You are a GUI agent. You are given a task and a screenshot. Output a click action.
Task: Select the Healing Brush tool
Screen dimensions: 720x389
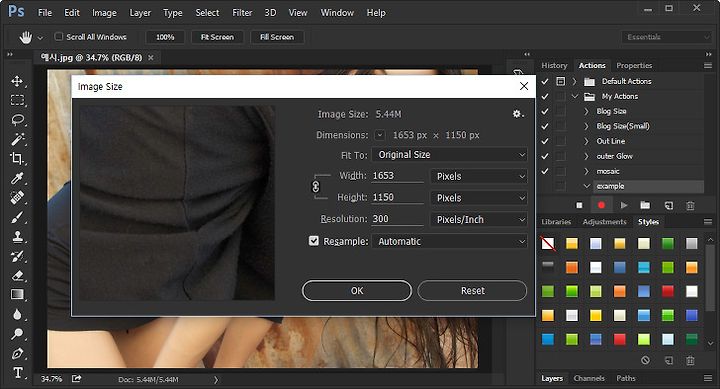tap(17, 197)
